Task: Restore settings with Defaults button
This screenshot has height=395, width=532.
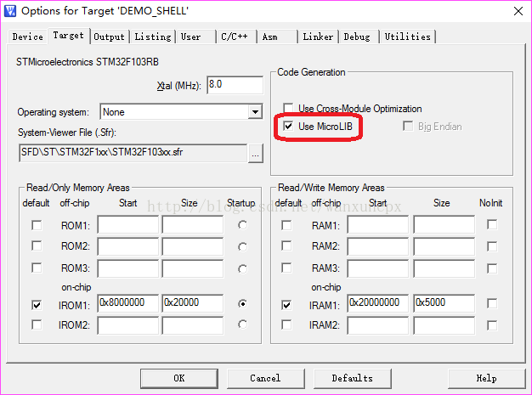Action: click(x=353, y=378)
